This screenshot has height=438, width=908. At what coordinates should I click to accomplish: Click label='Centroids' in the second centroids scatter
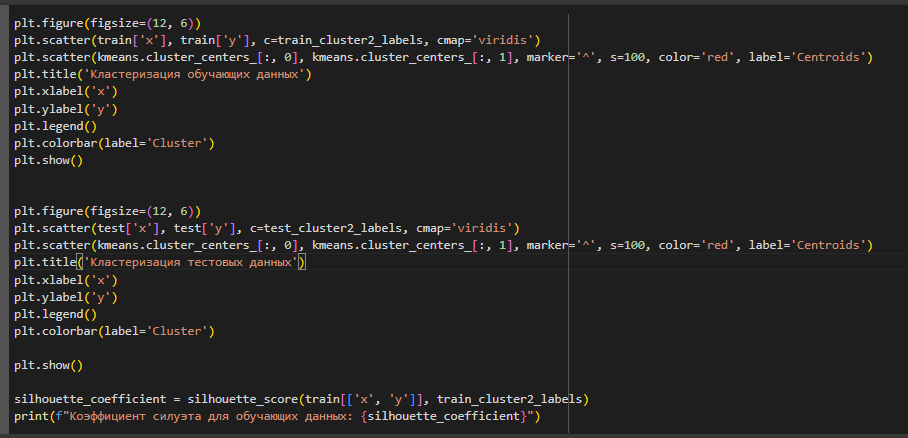807,246
